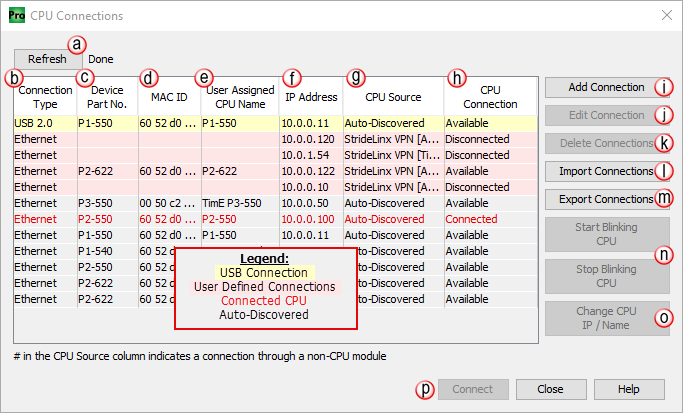Click the Refresh button
This screenshot has width=683, height=413.
point(47,59)
